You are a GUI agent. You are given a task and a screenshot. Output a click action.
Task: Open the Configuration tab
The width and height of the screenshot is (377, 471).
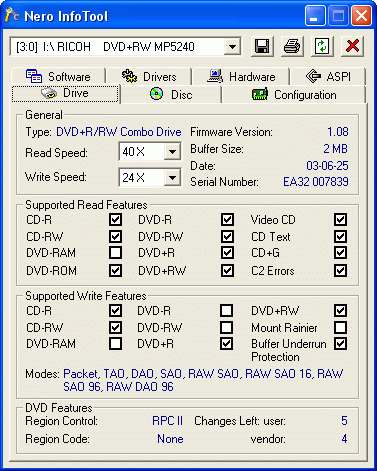[x=294, y=95]
